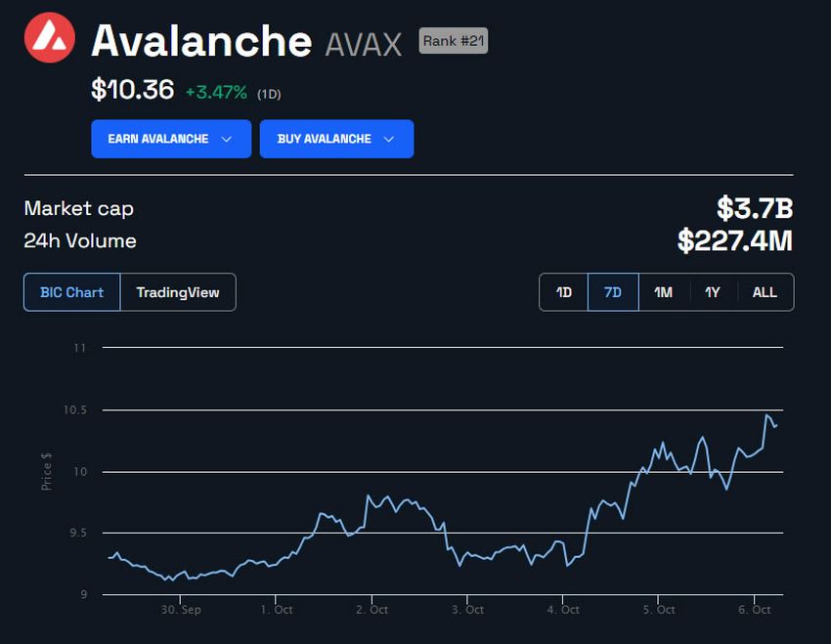Select the 1M timeframe
The image size is (831, 644).
pos(663,292)
